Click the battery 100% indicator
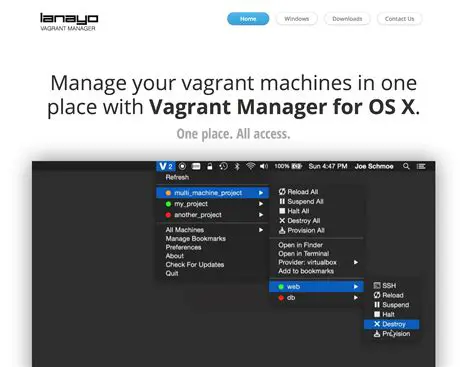The width and height of the screenshot is (474, 367). (x=288, y=166)
